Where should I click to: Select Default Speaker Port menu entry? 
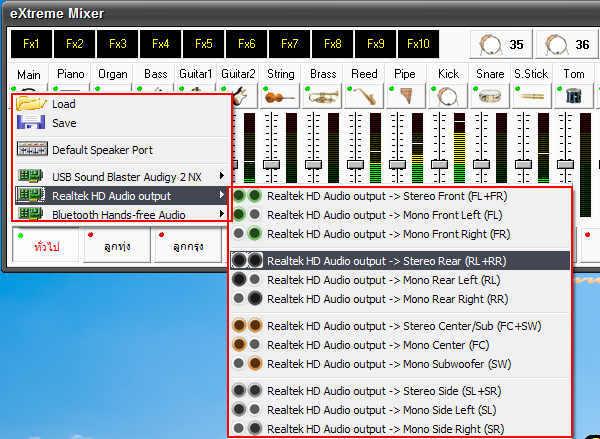coord(122,150)
